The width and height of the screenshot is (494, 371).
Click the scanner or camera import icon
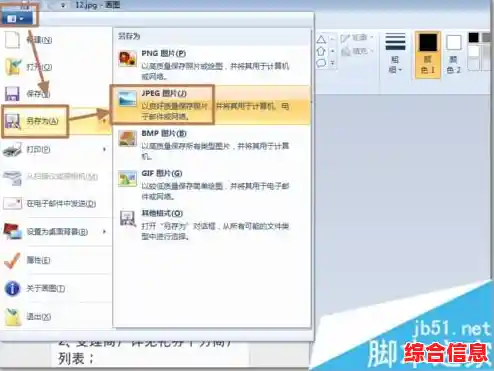[x=13, y=177]
